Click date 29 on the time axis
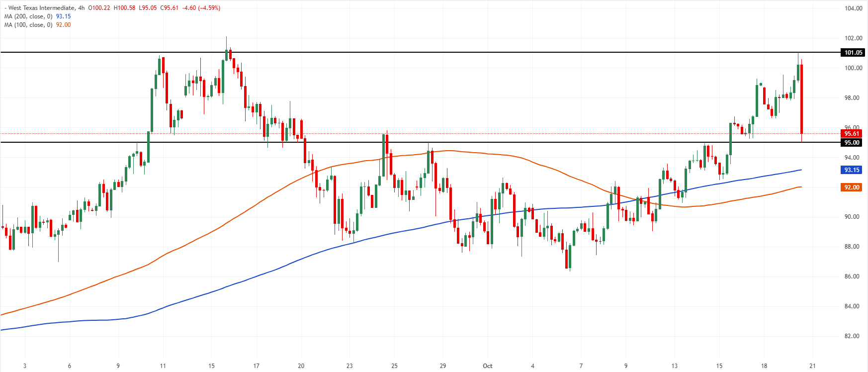This screenshot has width=868, height=372. click(x=443, y=366)
